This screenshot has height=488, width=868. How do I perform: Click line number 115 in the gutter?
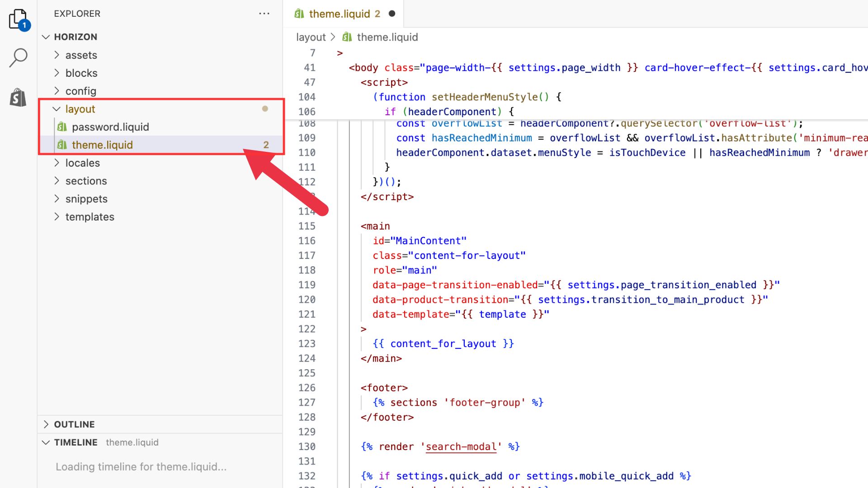pyautogui.click(x=307, y=226)
